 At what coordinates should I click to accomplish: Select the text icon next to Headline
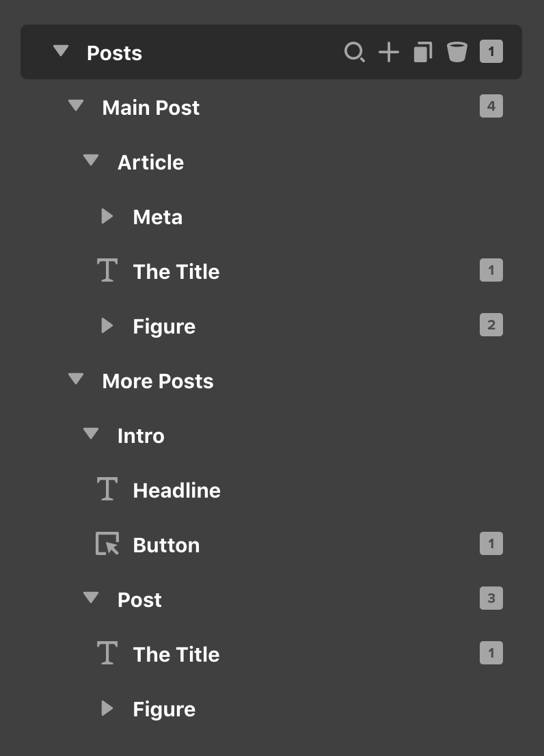(x=107, y=489)
